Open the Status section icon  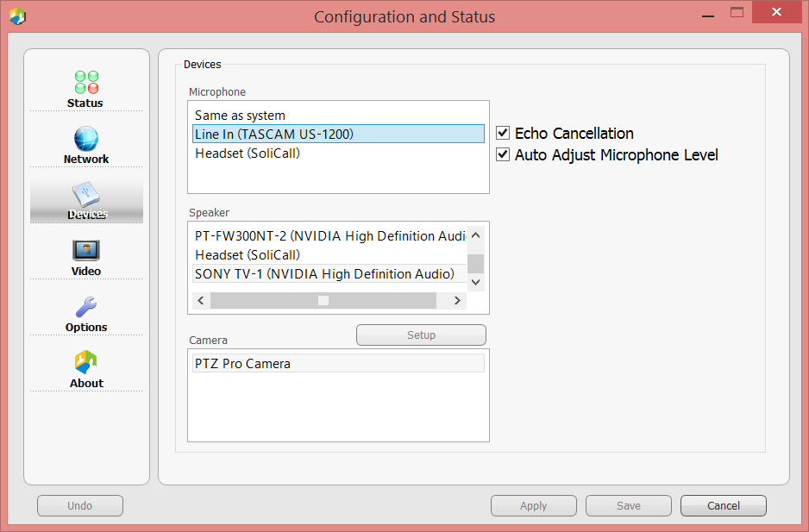86,82
